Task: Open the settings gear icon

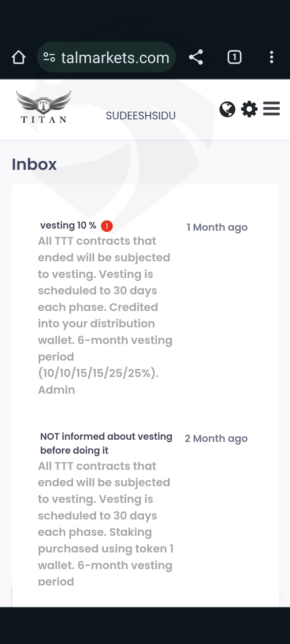Action: coord(249,109)
